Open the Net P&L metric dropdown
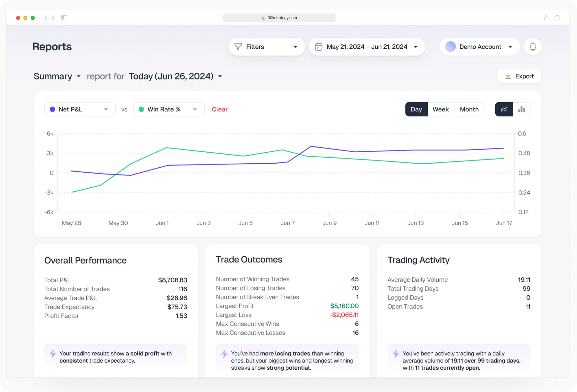The width and height of the screenshot is (577, 392). (80, 109)
